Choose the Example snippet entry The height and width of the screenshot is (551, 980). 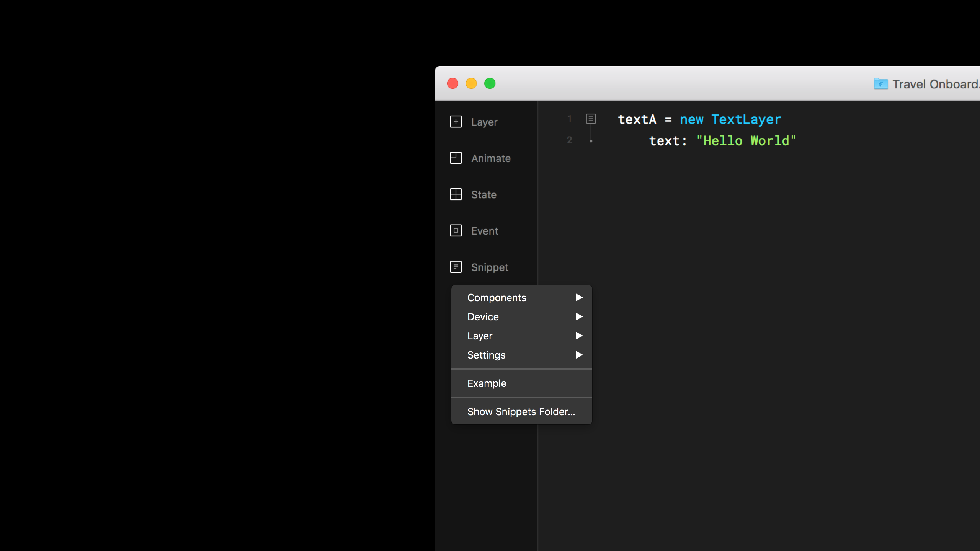pos(487,383)
